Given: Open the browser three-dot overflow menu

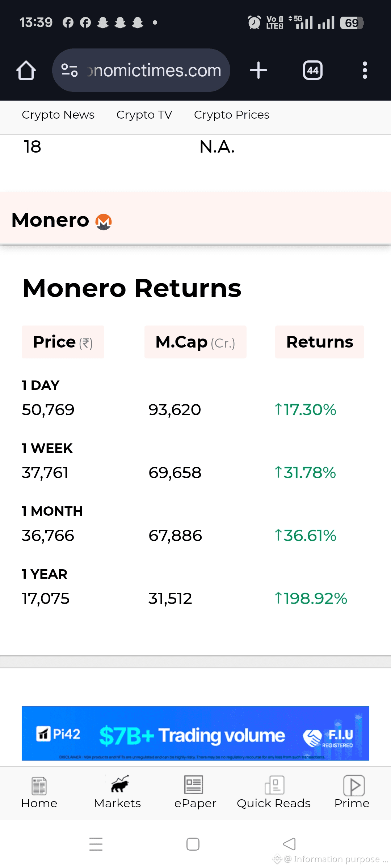Looking at the screenshot, I should pos(365,70).
